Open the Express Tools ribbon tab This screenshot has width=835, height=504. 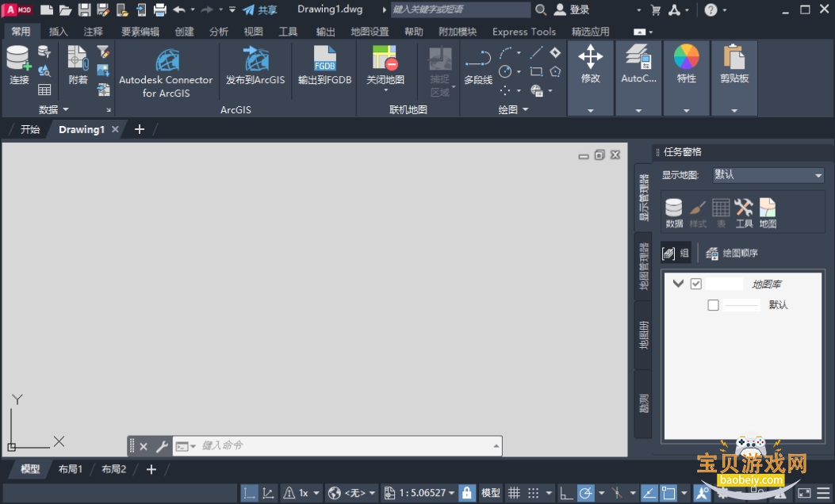pos(524,32)
